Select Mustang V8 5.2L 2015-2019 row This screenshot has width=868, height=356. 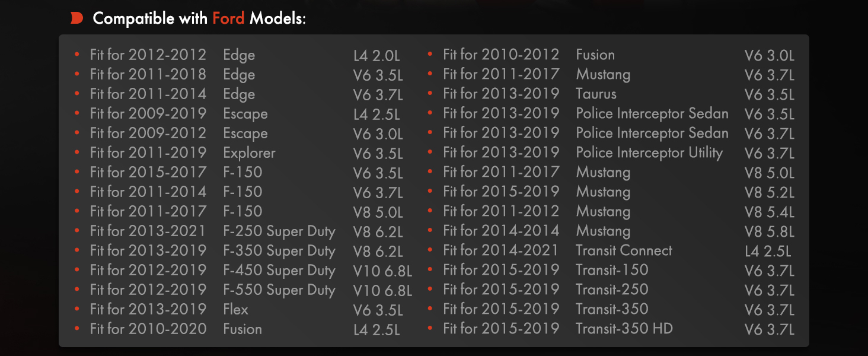click(611, 192)
